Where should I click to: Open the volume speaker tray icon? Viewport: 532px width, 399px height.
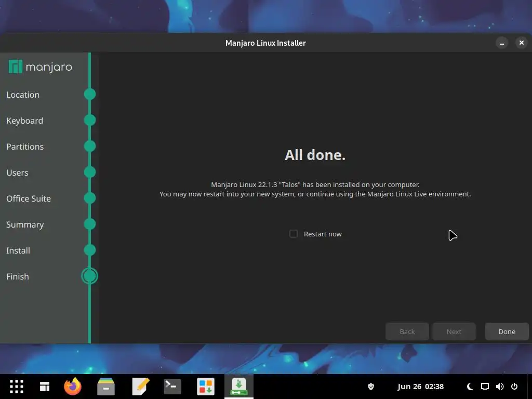[499, 387]
